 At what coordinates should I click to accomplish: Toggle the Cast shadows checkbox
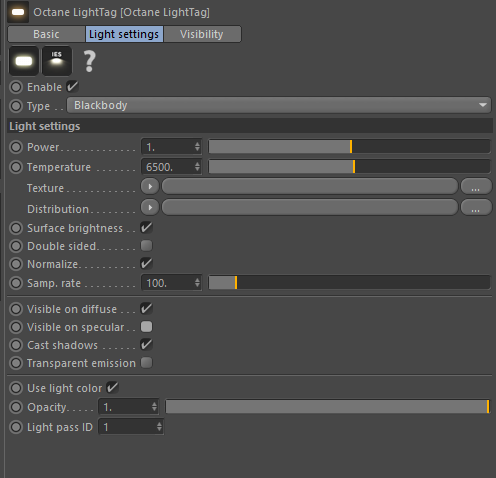[146, 345]
